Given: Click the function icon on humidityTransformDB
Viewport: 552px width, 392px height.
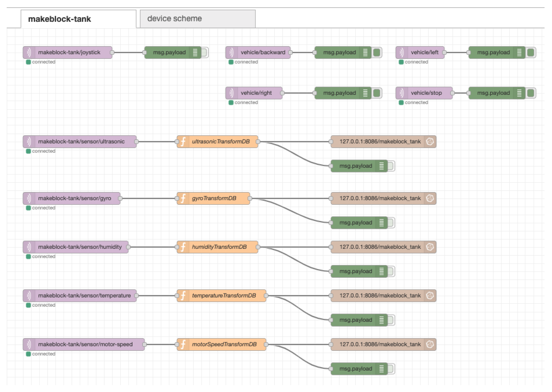Looking at the screenshot, I should [183, 247].
